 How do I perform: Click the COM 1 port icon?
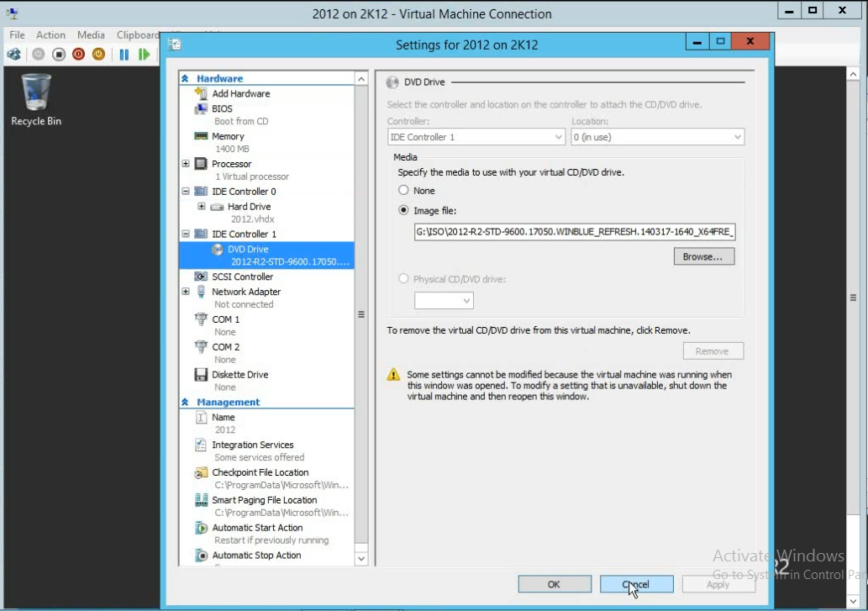[x=201, y=319]
